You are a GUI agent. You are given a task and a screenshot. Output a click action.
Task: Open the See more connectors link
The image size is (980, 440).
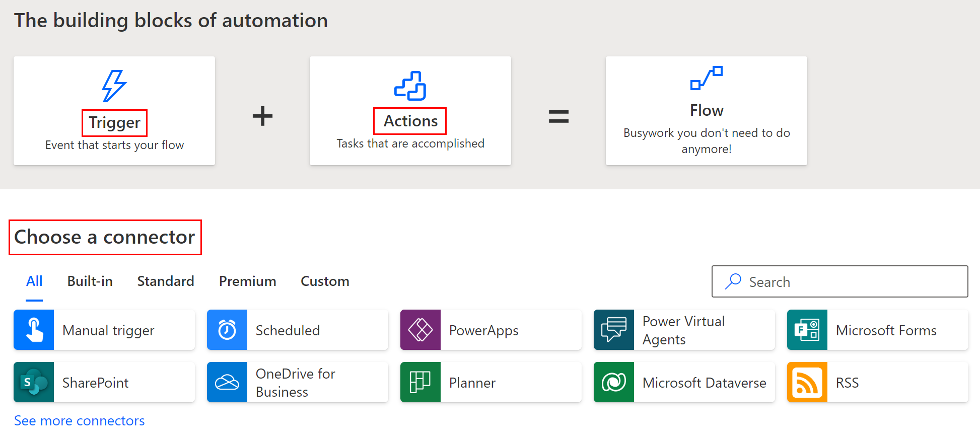[80, 420]
